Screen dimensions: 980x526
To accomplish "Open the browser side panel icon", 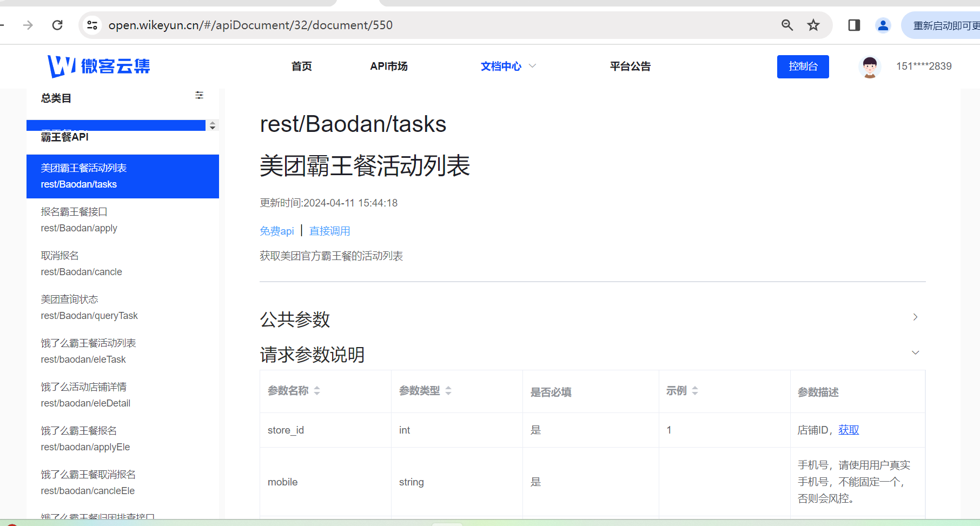I will [x=854, y=25].
